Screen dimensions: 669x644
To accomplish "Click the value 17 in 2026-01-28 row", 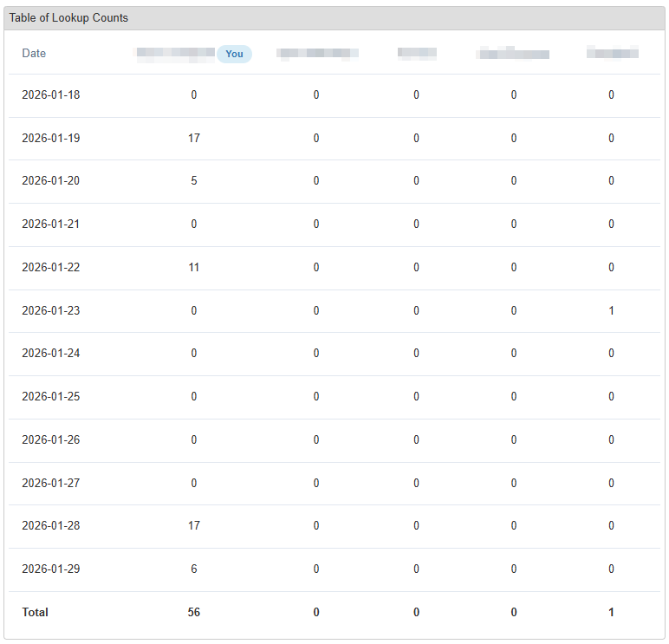I will click(x=194, y=526).
